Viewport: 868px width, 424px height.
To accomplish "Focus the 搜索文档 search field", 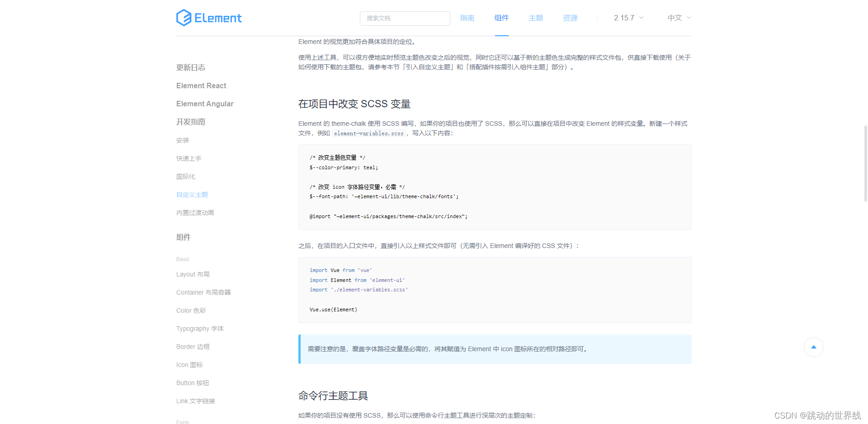I will click(x=405, y=18).
